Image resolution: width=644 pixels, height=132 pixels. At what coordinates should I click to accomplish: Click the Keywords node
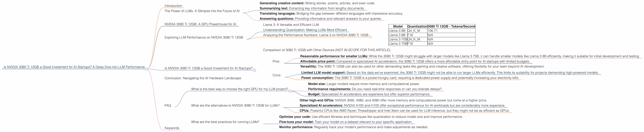coord(172,128)
